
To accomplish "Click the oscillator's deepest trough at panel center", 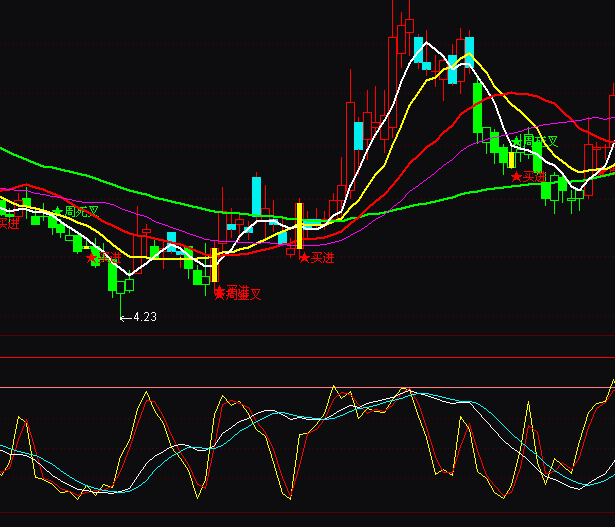I will [289, 495].
